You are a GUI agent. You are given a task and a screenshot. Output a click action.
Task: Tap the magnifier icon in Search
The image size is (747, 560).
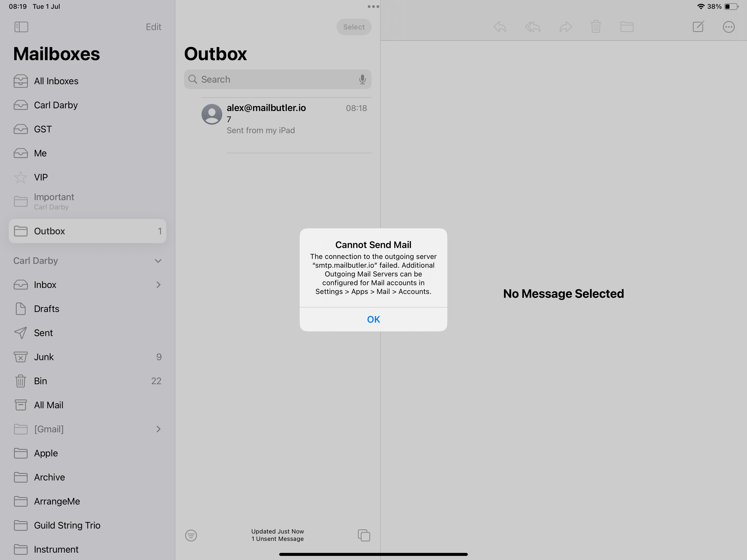tap(193, 79)
